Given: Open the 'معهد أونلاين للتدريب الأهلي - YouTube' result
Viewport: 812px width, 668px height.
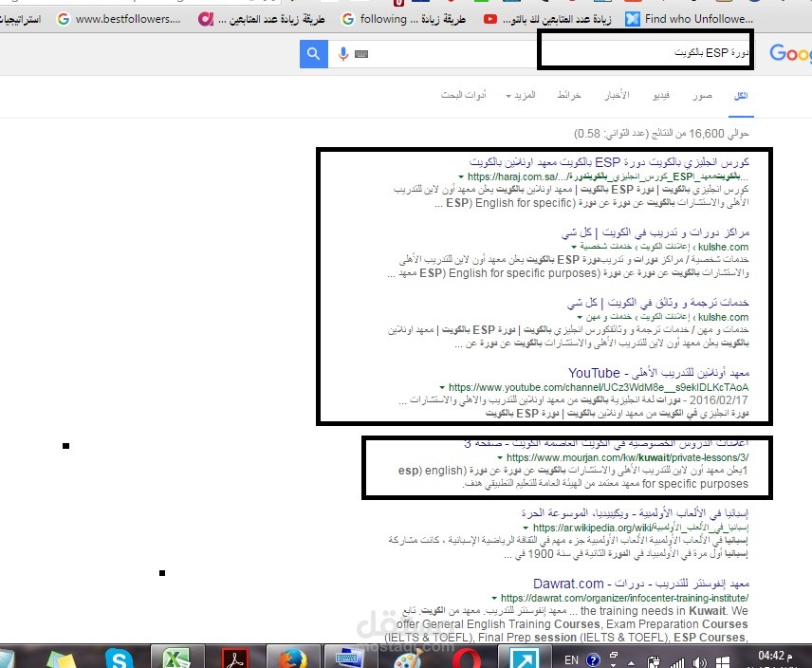Looking at the screenshot, I should [x=658, y=373].
